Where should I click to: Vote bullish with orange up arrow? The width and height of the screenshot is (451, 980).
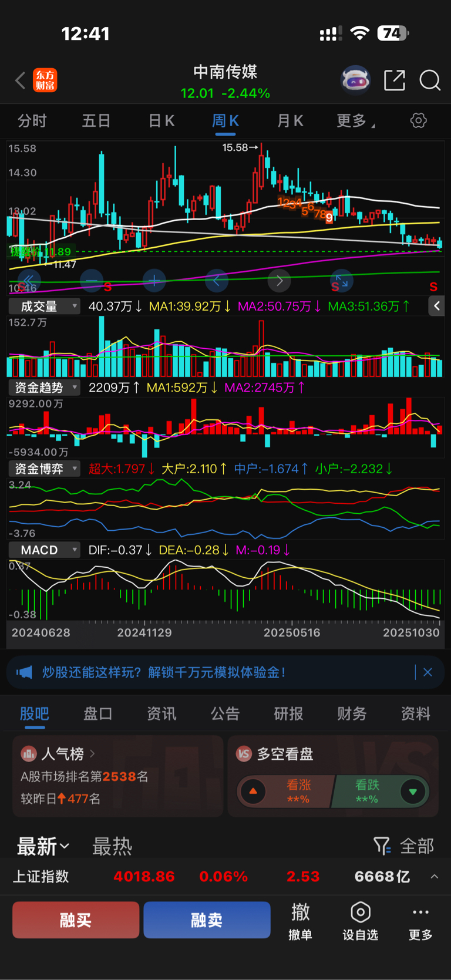click(253, 792)
